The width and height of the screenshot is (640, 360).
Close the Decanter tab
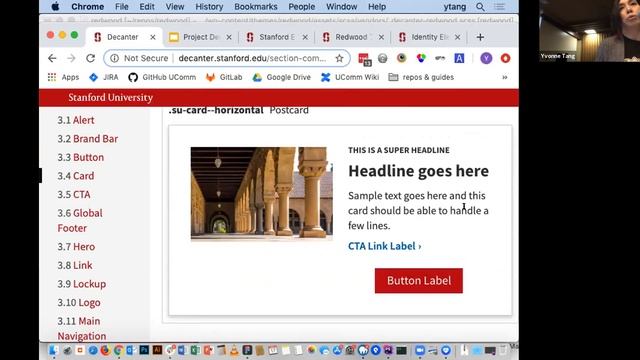pos(153,37)
